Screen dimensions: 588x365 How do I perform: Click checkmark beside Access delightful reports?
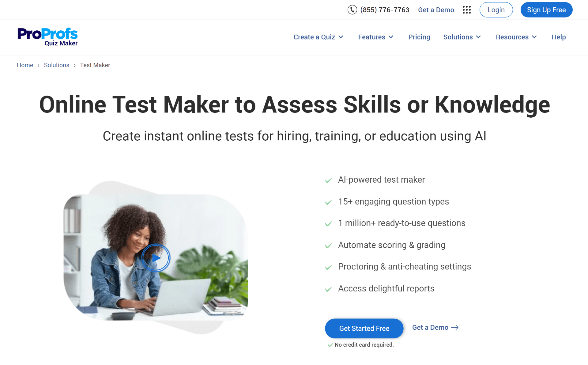pos(328,289)
